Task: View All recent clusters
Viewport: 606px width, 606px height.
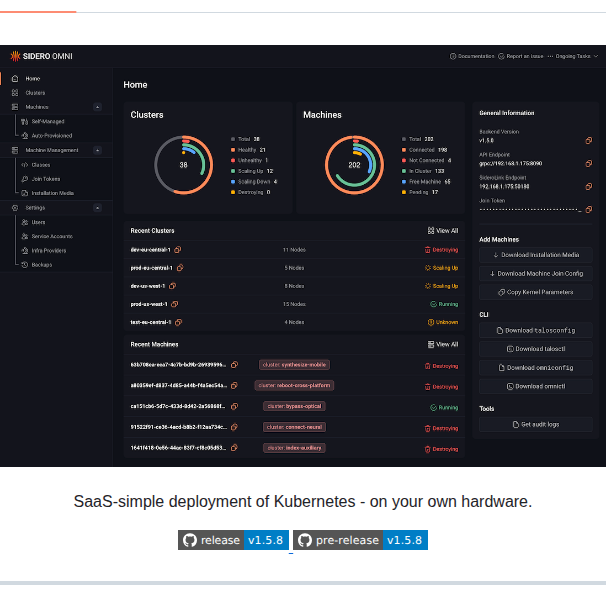Action: (x=443, y=231)
